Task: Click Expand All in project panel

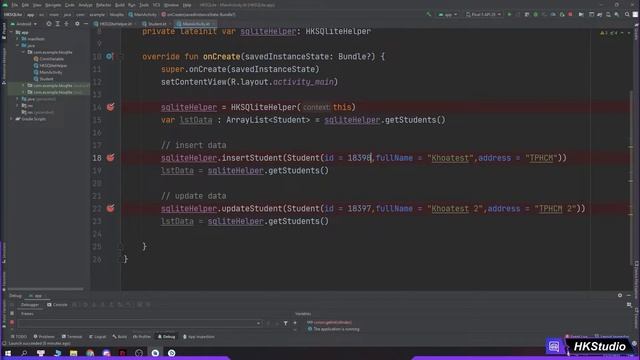Action: tap(58, 24)
